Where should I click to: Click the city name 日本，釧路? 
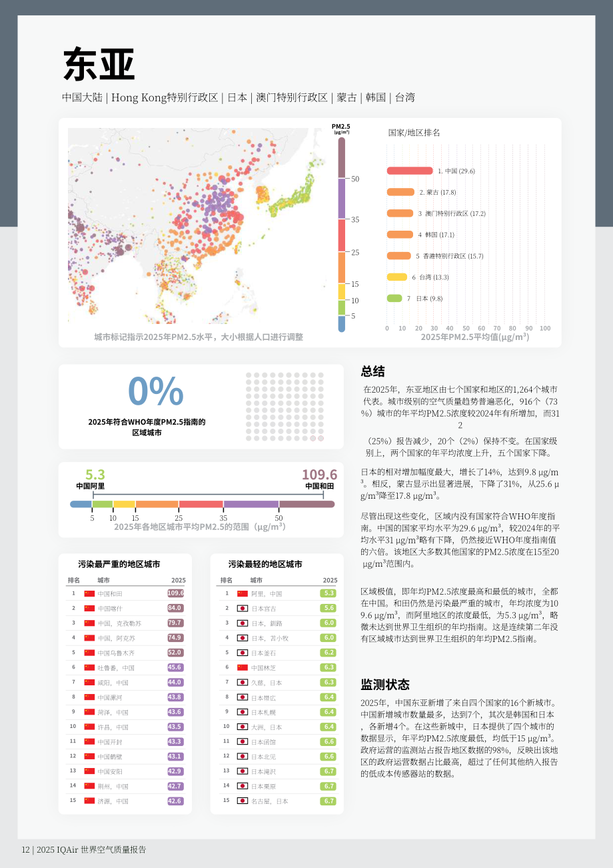click(x=267, y=623)
